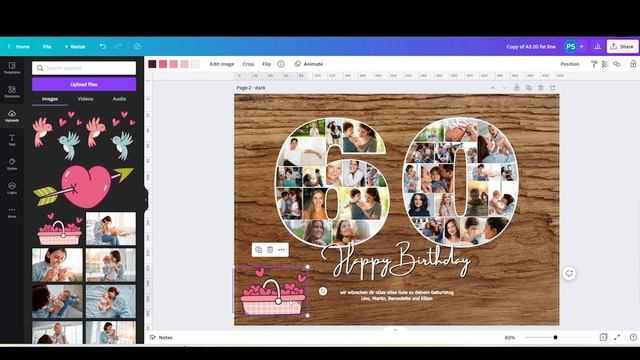Image resolution: width=640 pixels, height=360 pixels.
Task: Select the light pink color swatch
Action: [184, 64]
